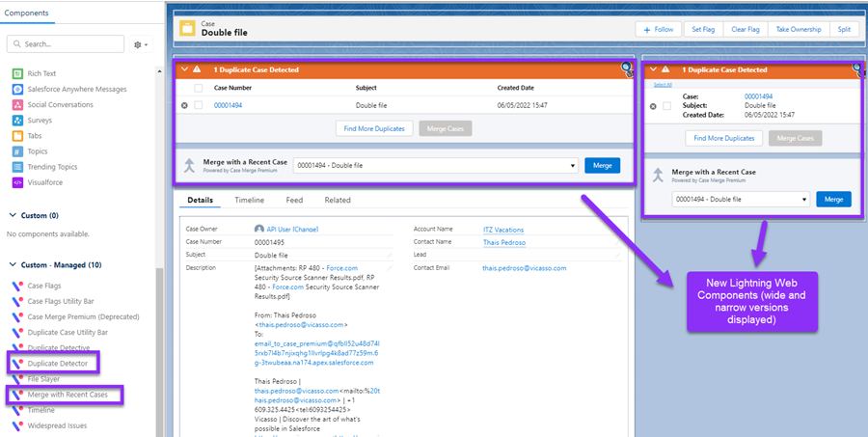
Task: Click the search magnifier in Components search
Action: [17, 43]
